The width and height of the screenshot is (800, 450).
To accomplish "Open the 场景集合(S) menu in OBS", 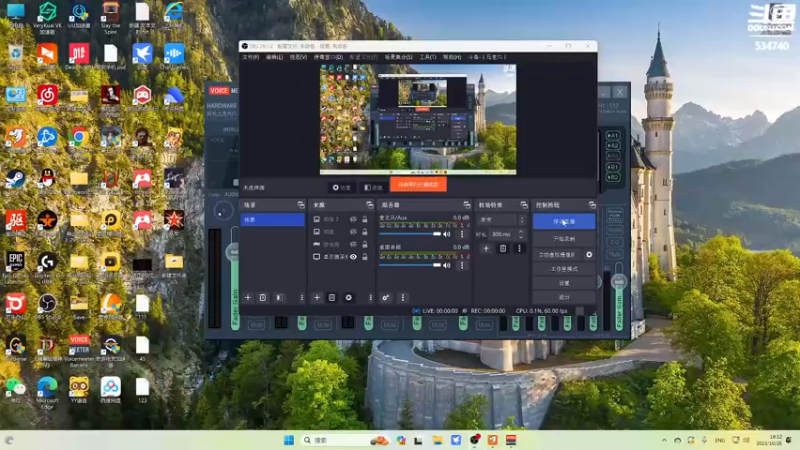I will click(398, 57).
